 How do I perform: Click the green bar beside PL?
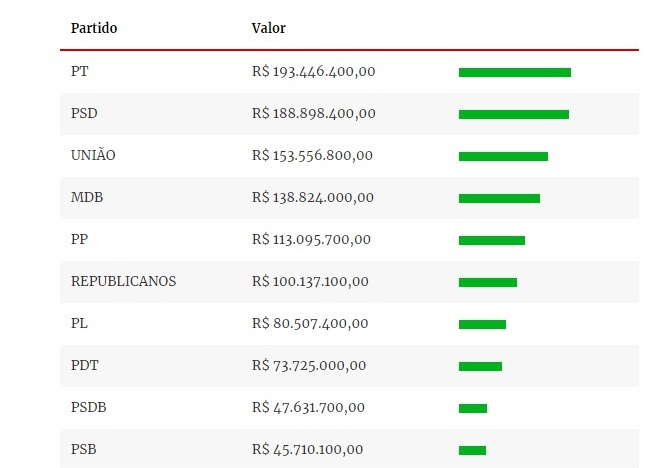point(482,324)
